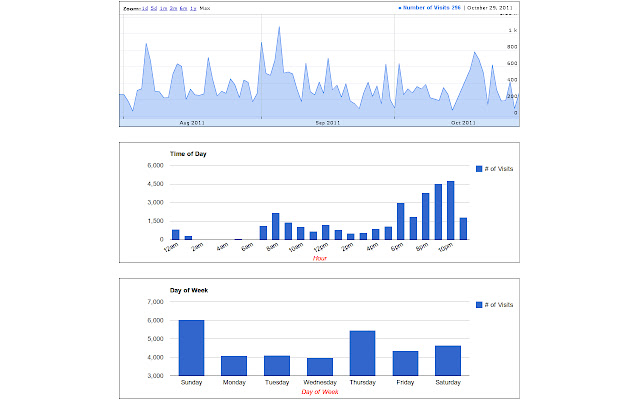Click the 6pm bar in Time of Day

tap(400, 221)
